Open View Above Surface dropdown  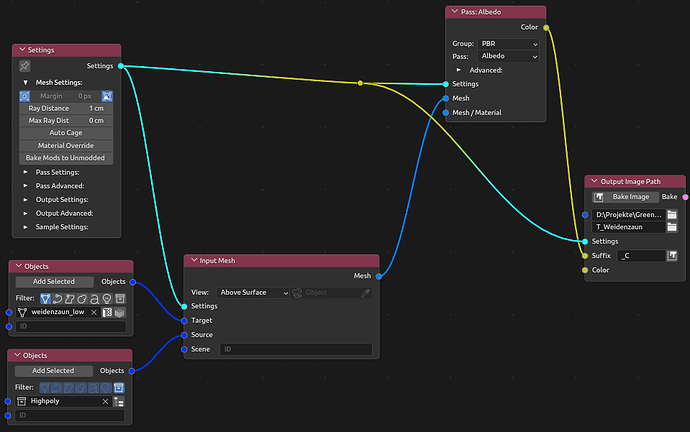(253, 293)
